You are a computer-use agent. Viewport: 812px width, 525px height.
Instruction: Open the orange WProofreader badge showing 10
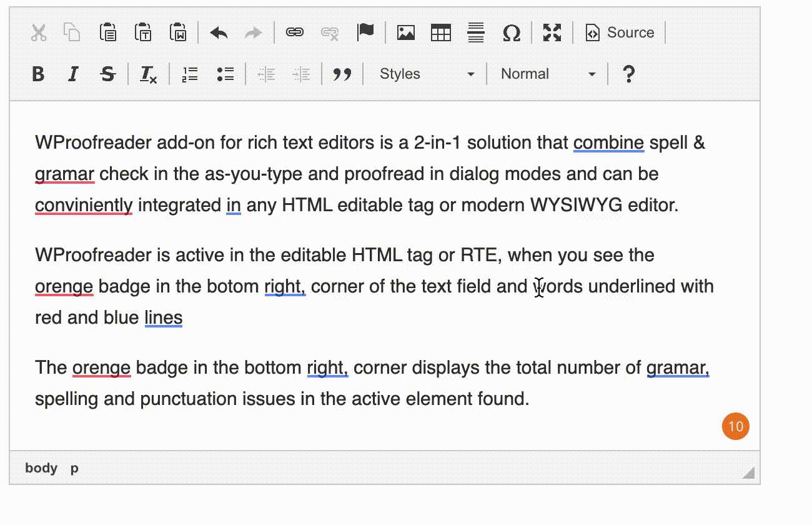tap(735, 426)
